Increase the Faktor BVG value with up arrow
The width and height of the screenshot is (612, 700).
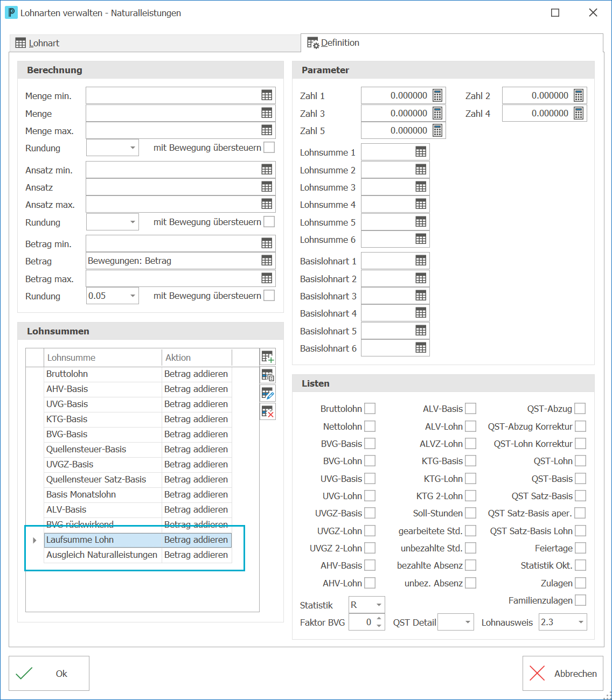379,618
